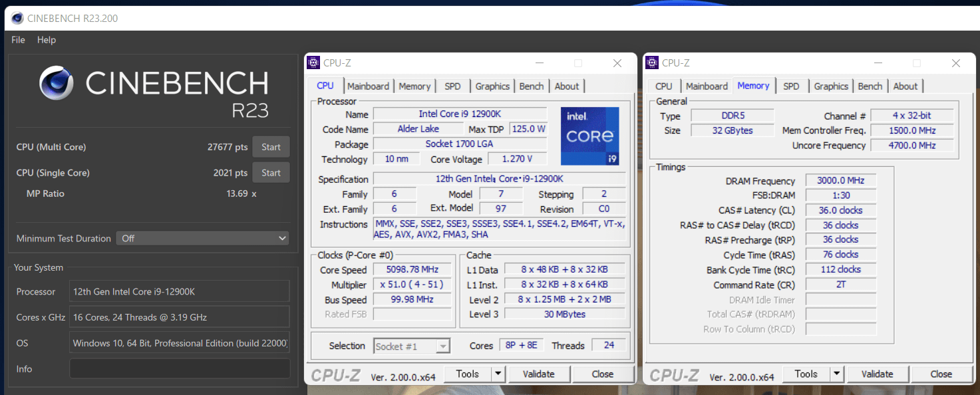Open Bench tab in left CPU-Z window

(x=532, y=86)
